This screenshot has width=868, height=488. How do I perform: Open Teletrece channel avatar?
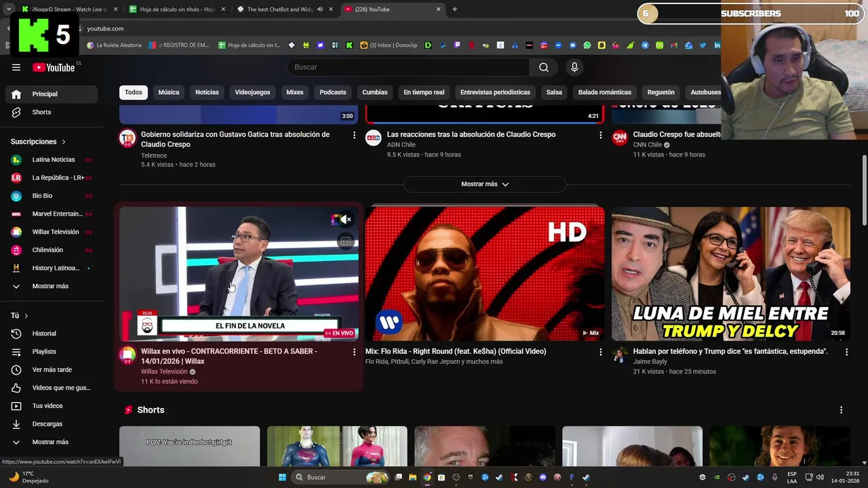[127, 139]
